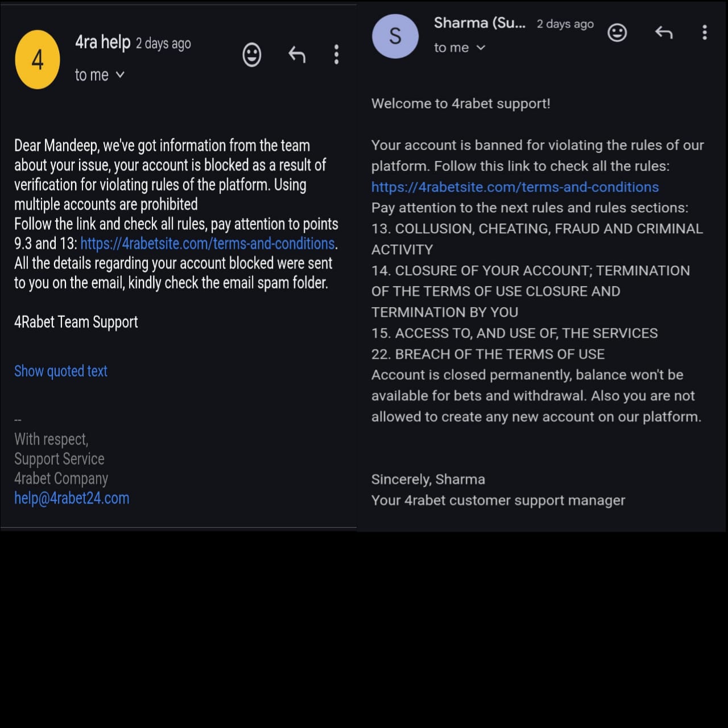Click the help@4rabet24.com email address
This screenshot has width=728, height=728.
72,498
